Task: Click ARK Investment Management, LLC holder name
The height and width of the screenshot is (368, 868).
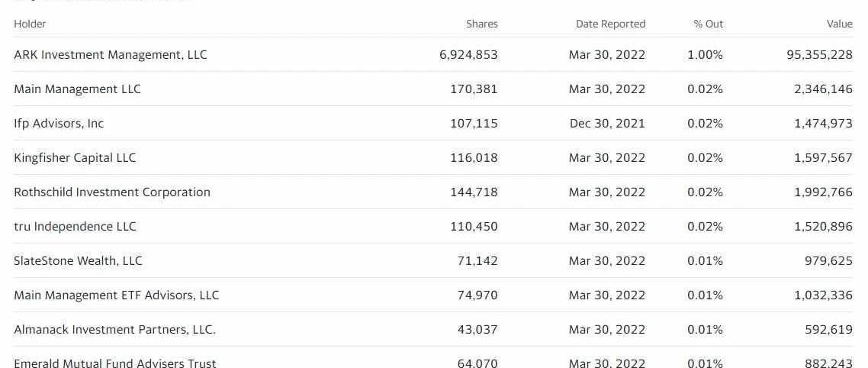Action: (110, 55)
